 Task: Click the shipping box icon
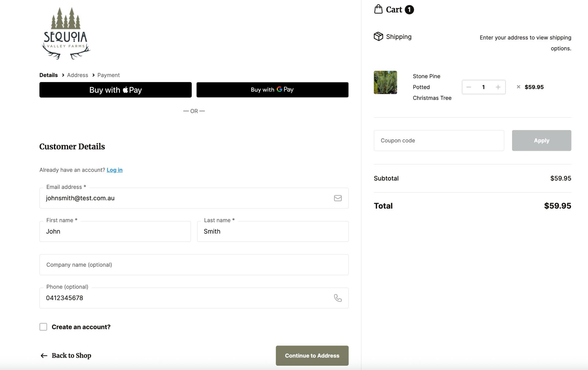point(378,36)
